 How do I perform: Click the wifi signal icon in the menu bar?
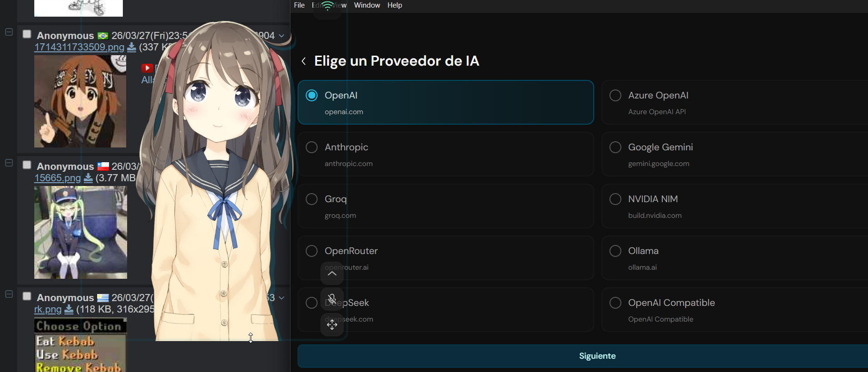coord(328,6)
